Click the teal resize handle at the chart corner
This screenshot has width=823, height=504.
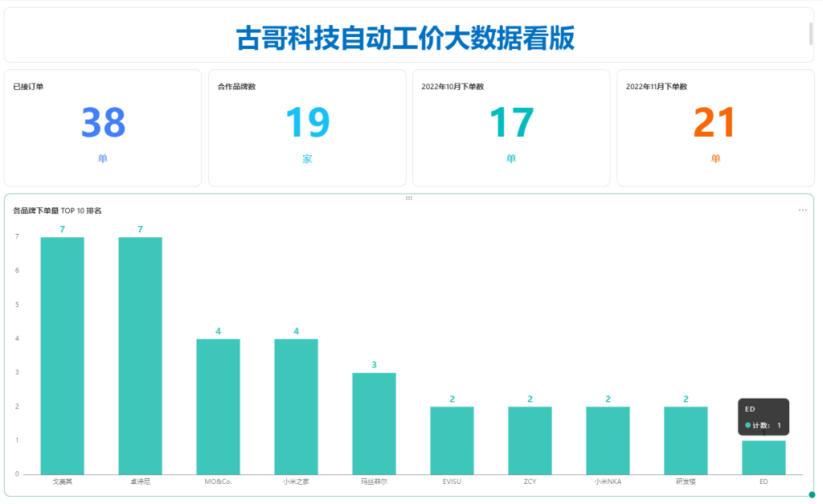(812, 494)
